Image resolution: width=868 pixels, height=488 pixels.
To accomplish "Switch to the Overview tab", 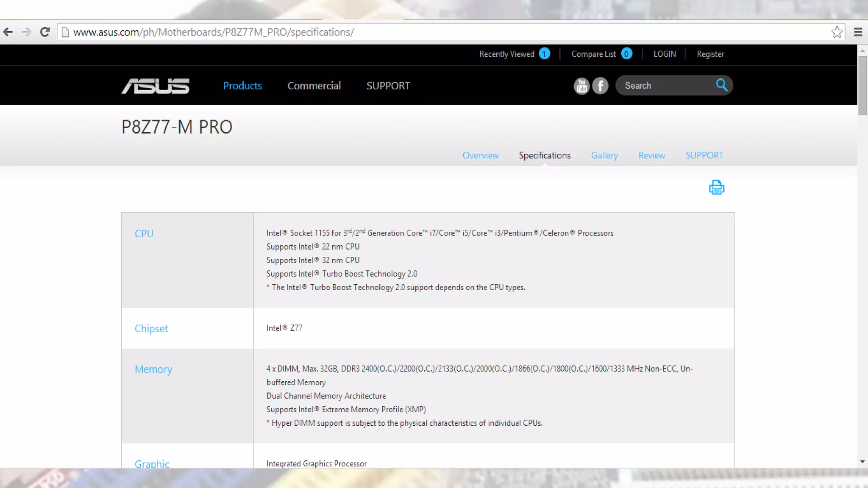I will coord(481,155).
